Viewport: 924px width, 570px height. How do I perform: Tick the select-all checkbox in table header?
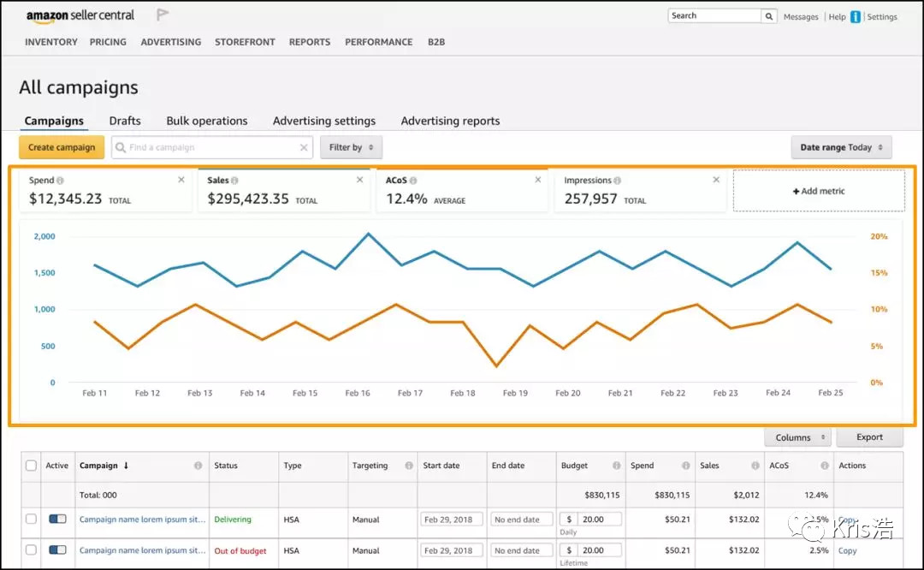[x=32, y=466]
